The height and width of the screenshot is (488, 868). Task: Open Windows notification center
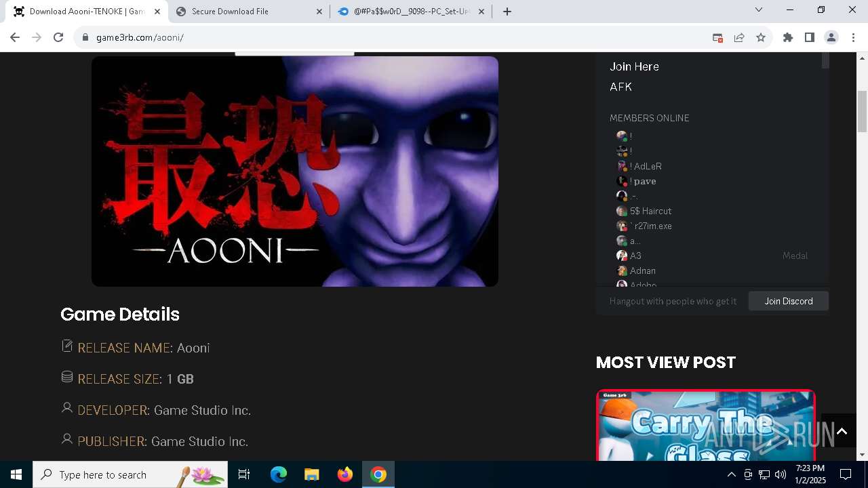tap(846, 474)
